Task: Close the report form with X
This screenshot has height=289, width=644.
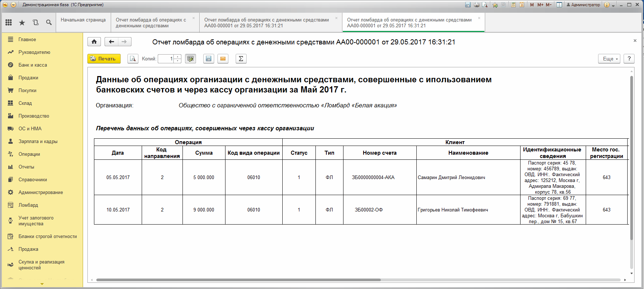Action: tap(635, 40)
